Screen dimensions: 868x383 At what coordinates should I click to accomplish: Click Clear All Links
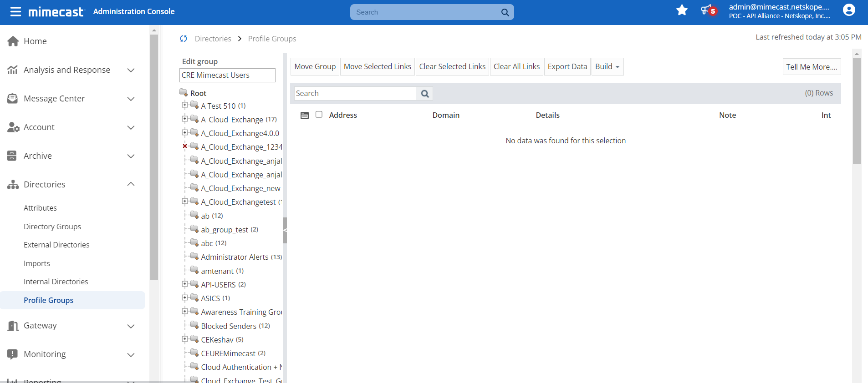516,66
